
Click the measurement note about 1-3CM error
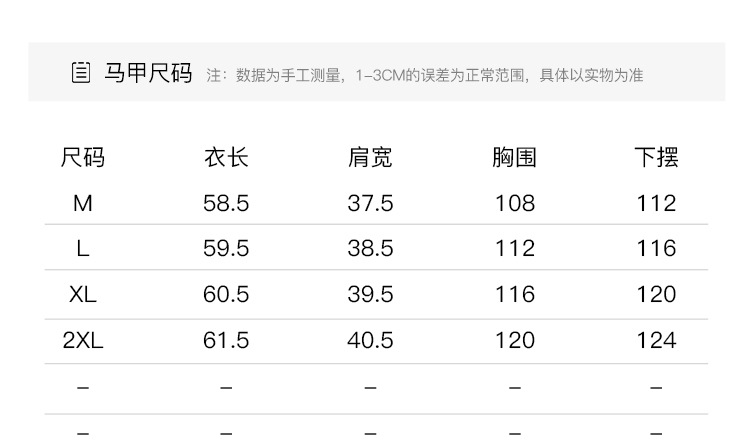click(x=424, y=75)
